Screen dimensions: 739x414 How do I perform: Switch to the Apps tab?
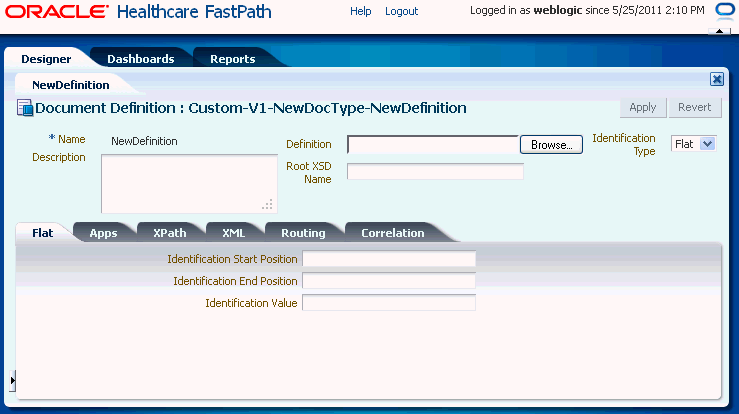point(103,233)
